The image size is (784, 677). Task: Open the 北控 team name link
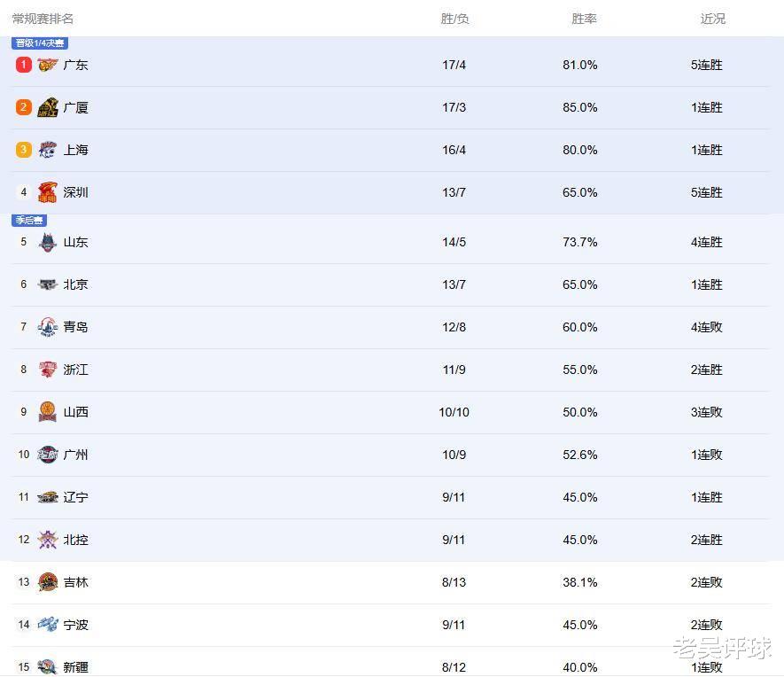[76, 540]
